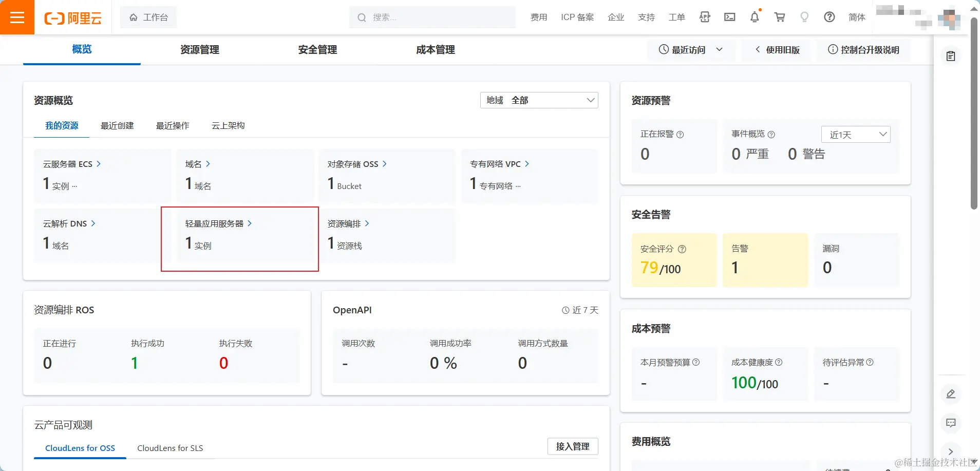Click the edit pencil icon in right sidebar

pos(951,394)
